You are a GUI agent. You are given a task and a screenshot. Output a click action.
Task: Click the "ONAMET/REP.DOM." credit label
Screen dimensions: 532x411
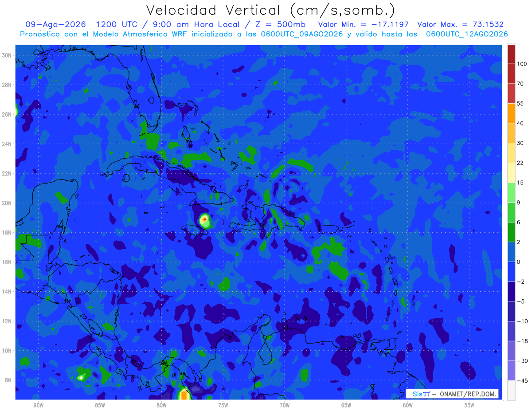click(468, 394)
